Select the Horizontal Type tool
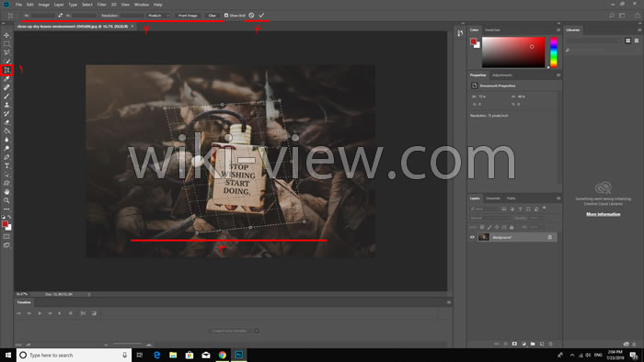 [x=6, y=166]
